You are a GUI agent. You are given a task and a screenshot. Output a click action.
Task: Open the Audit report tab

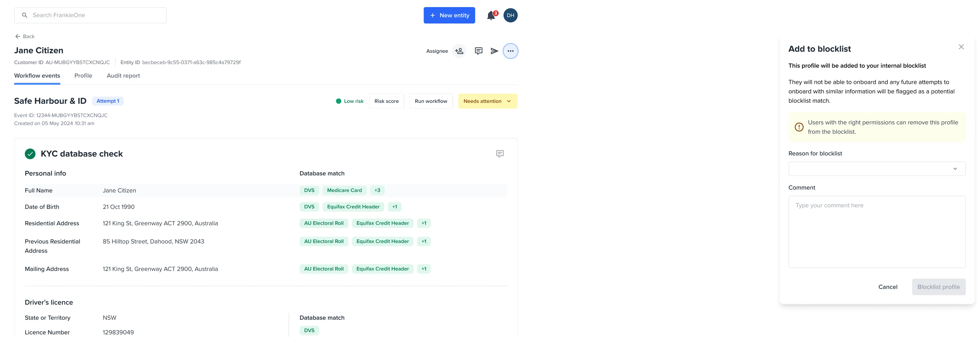123,76
